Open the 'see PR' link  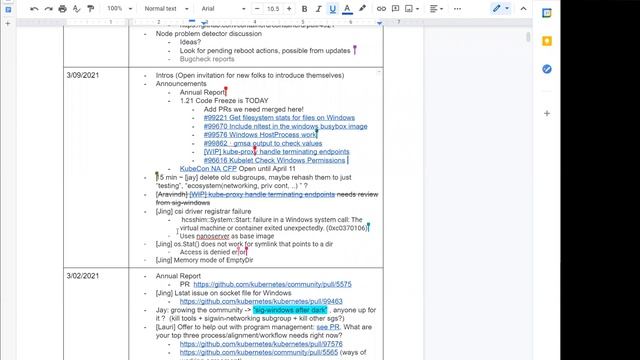point(328,327)
